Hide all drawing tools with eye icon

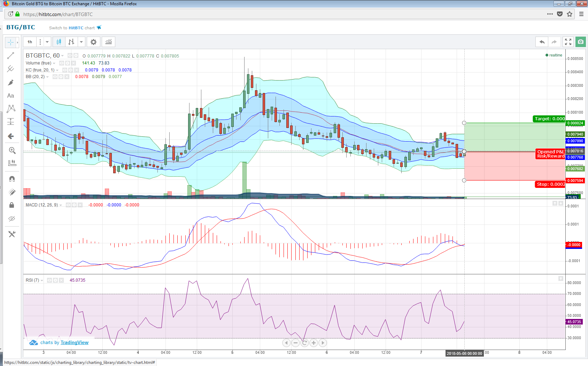point(12,219)
